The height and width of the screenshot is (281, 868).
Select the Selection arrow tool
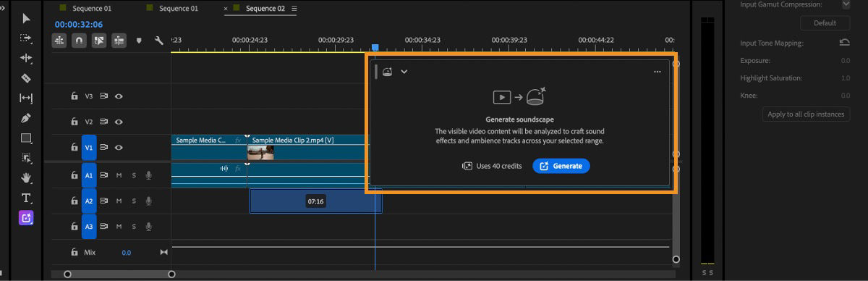click(x=26, y=18)
